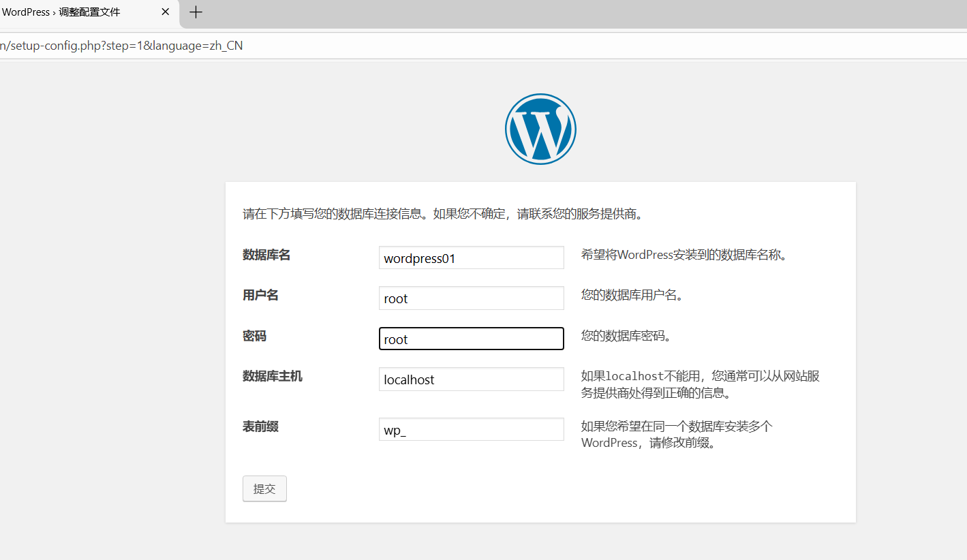Click the 希望将WordPress安装到的数据库名称 description

tap(684, 255)
